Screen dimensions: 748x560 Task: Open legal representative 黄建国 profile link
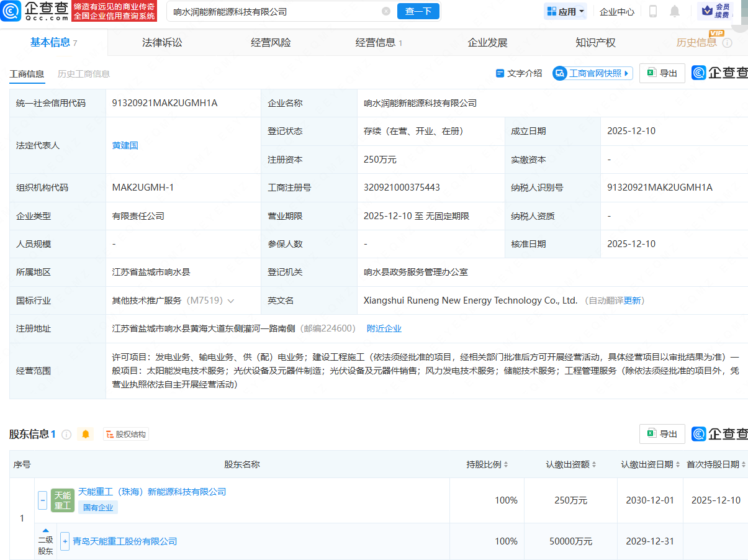pyautogui.click(x=125, y=145)
